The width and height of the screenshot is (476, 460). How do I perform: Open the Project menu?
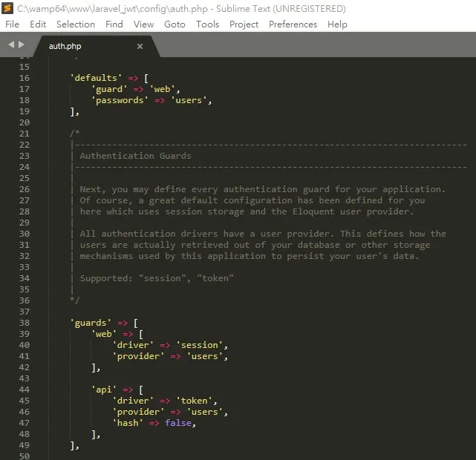(x=244, y=24)
